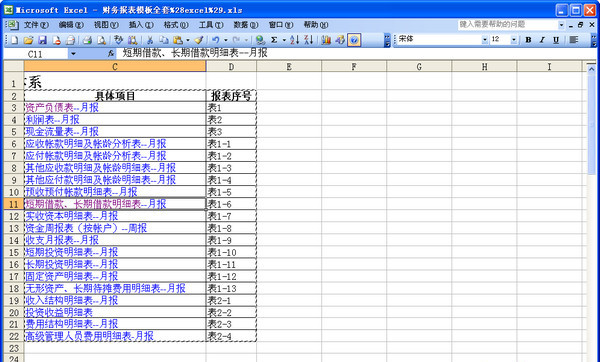Sort descending Z to A
Screen dimensions: 600x362
tap(309, 40)
